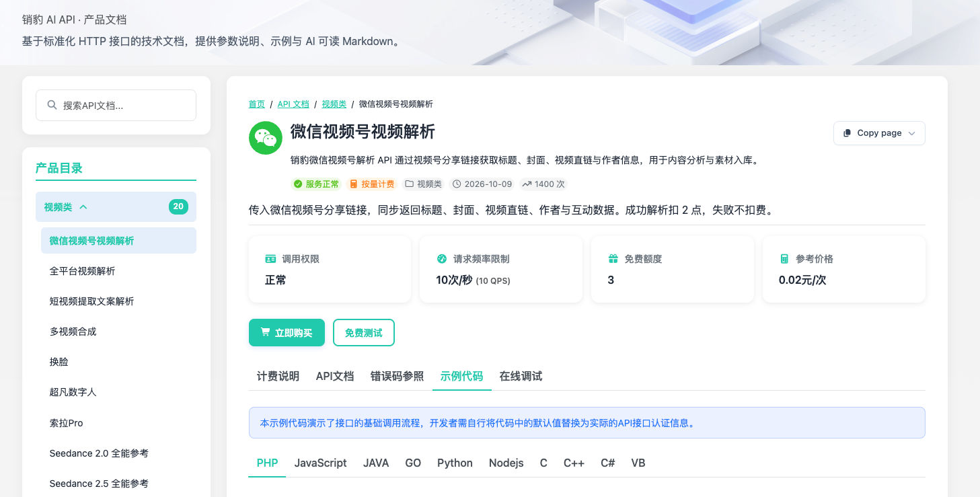Click the 立即购买 button
This screenshot has width=980, height=497.
[287, 332]
